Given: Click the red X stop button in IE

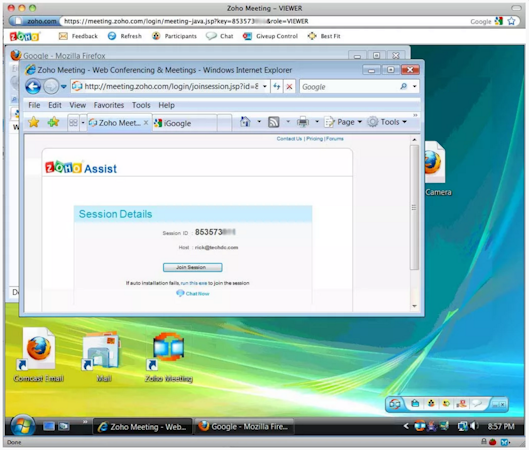Looking at the screenshot, I should (x=289, y=87).
